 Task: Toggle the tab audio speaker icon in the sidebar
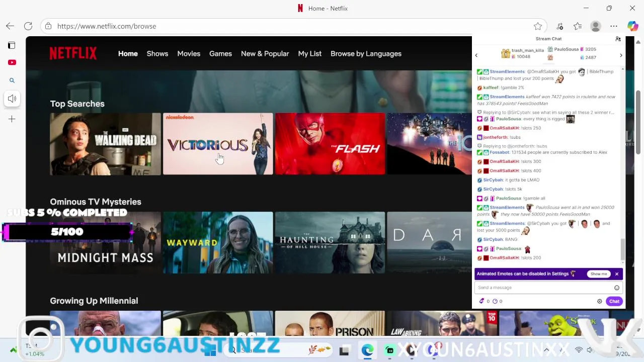pyautogui.click(x=12, y=99)
